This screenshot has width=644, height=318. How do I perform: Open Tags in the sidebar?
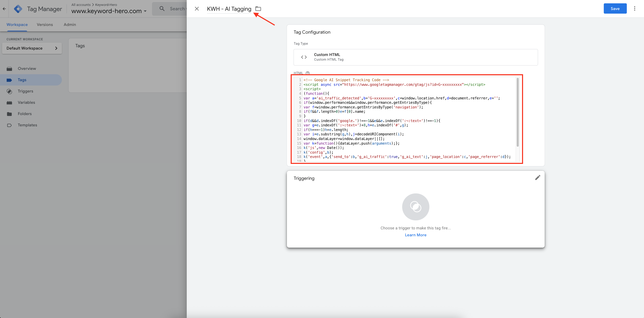point(31,80)
